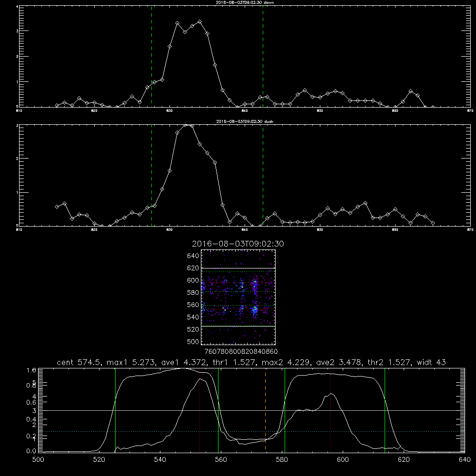Select the 'ave2 3.478' value in stats header
This screenshot has width=476, height=476.
(x=338, y=362)
